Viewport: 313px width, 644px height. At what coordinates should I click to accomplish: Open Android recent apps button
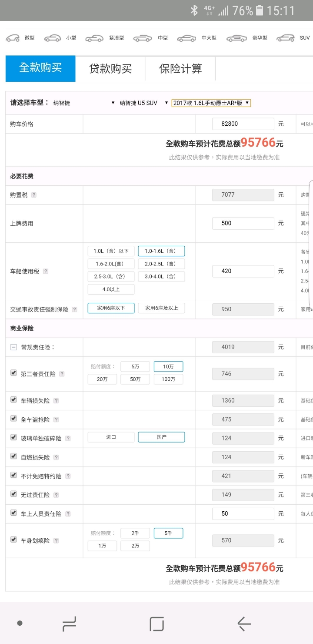click(69, 624)
